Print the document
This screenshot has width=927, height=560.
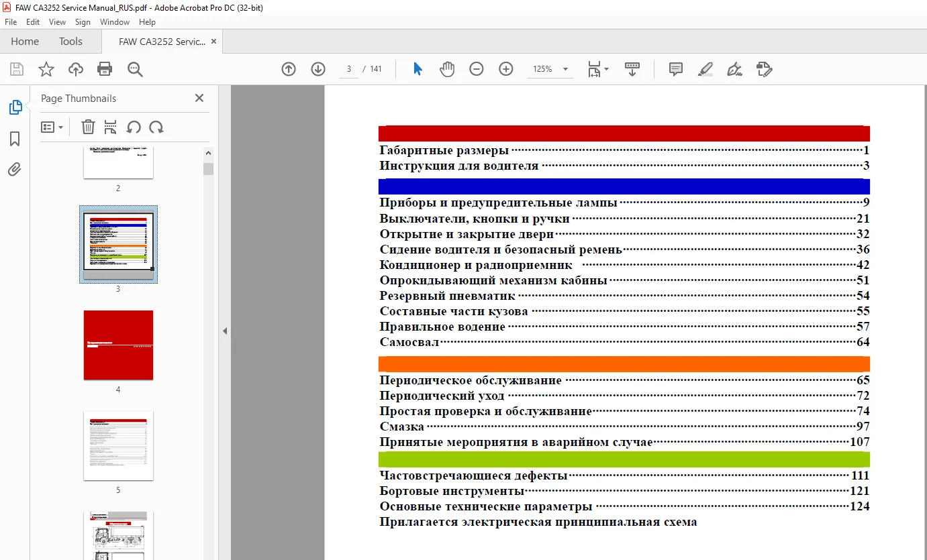[x=105, y=69]
